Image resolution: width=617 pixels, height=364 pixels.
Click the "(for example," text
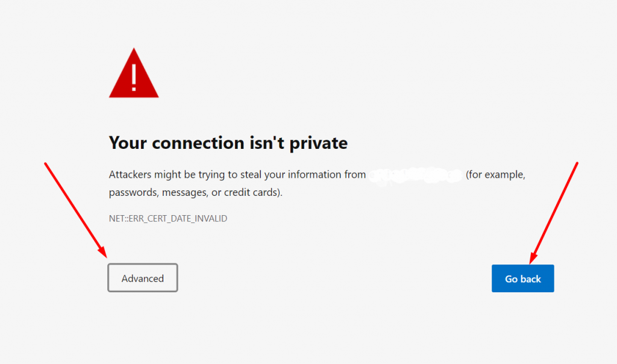495,175
